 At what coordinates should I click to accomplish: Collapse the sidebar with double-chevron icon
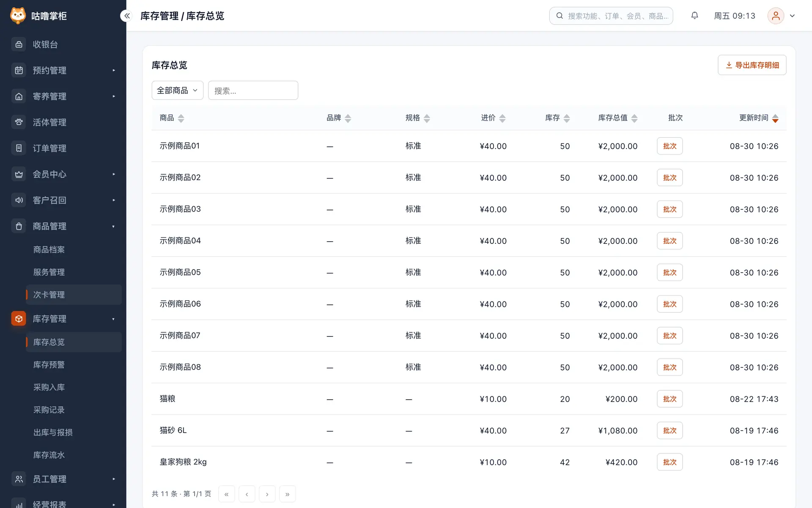(x=127, y=16)
